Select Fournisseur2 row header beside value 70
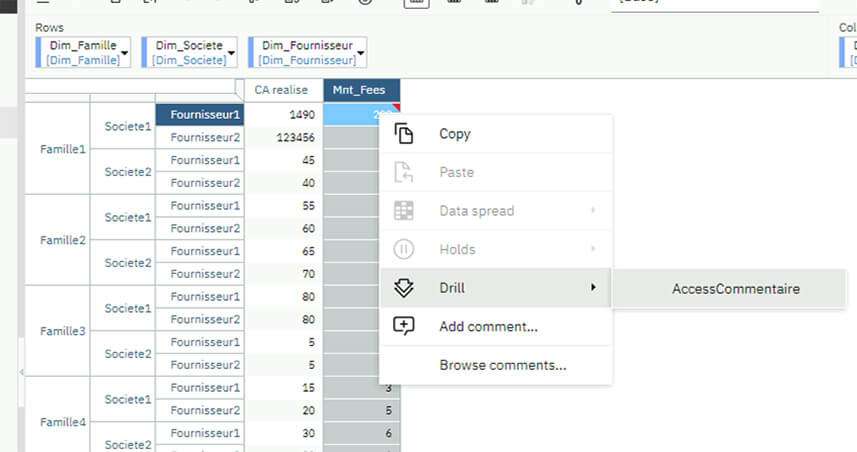The height and width of the screenshot is (452, 857). pyautogui.click(x=200, y=274)
